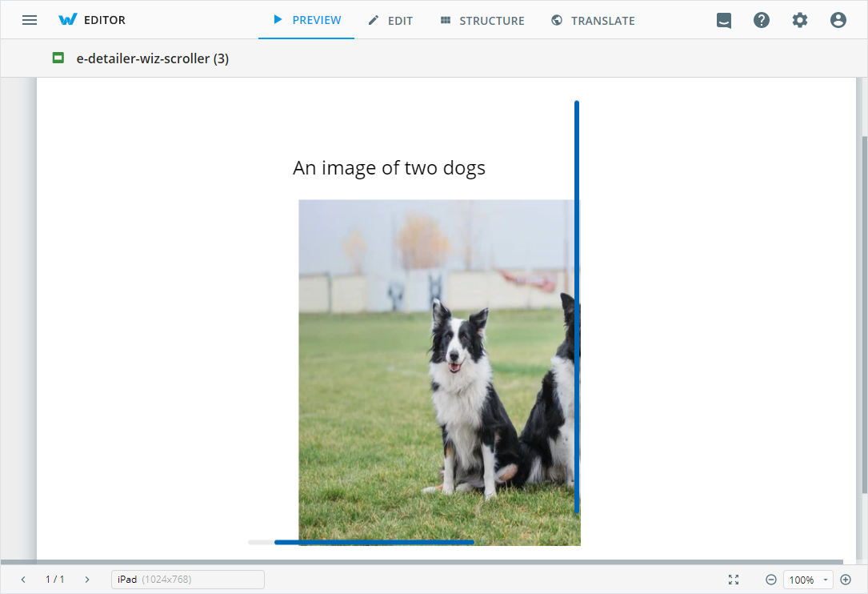The image size is (868, 594).
Task: Click the blue horizontal scroller bar under image
Action: [x=374, y=542]
